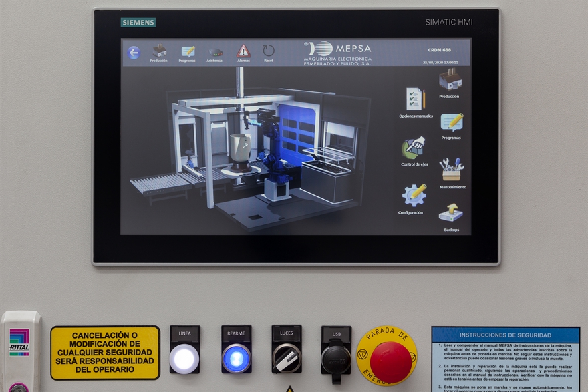Open the Mantenimiento toolbox icon
588x392 pixels.
[x=452, y=170]
